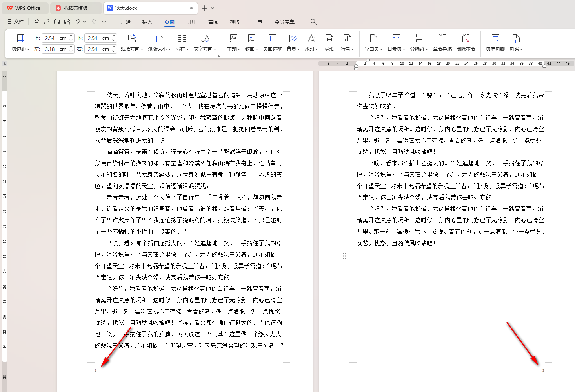Image resolution: width=575 pixels, height=392 pixels.
Task: Click the 章节导航 chapter navigation button
Action: 442,42
